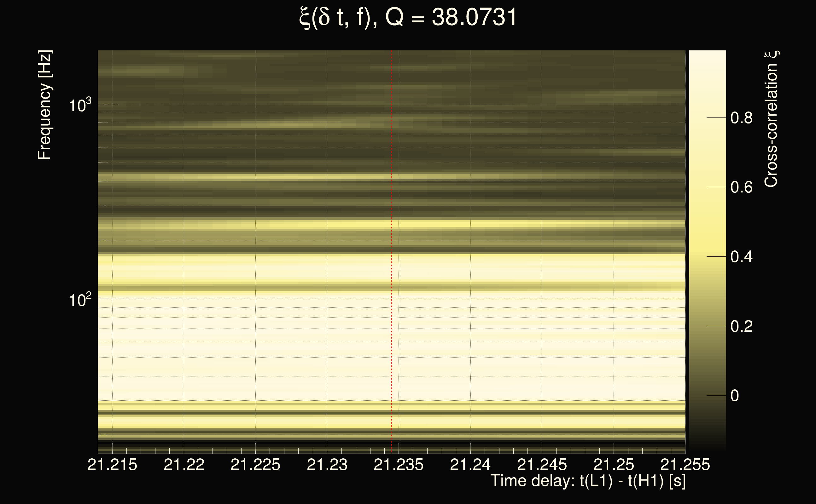Screen dimensions: 816x504
Task: Click the 21.22 x-axis tick label
Action: (x=184, y=465)
